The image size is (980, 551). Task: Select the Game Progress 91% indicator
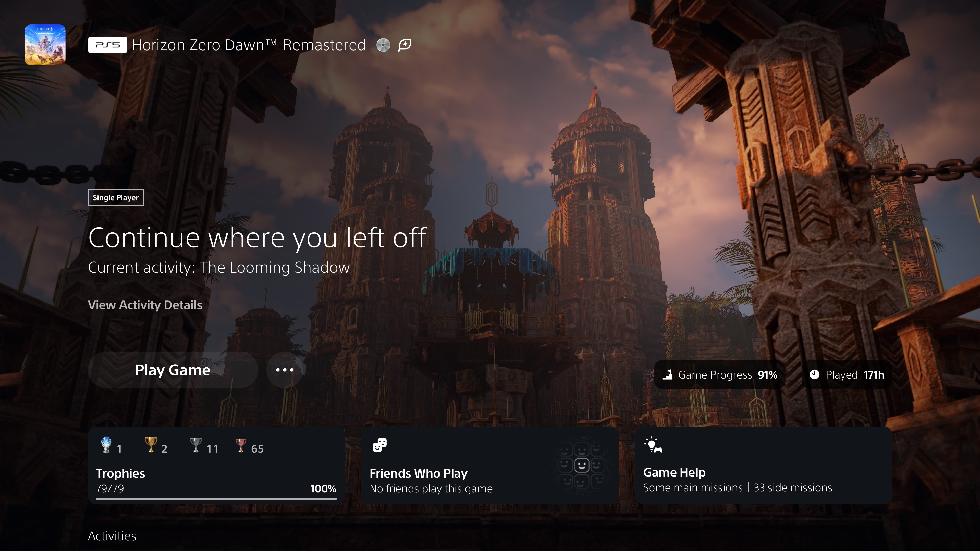[x=720, y=374]
